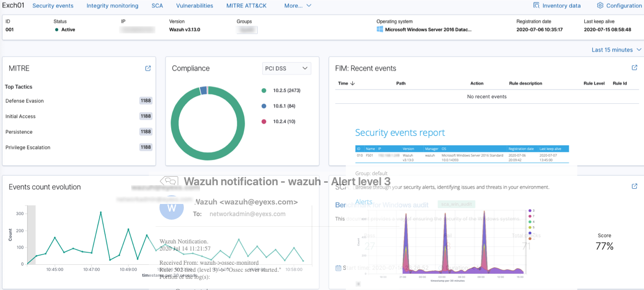This screenshot has width=644, height=290.
Task: Click the calendar icon beside Start time
Action: point(338,268)
